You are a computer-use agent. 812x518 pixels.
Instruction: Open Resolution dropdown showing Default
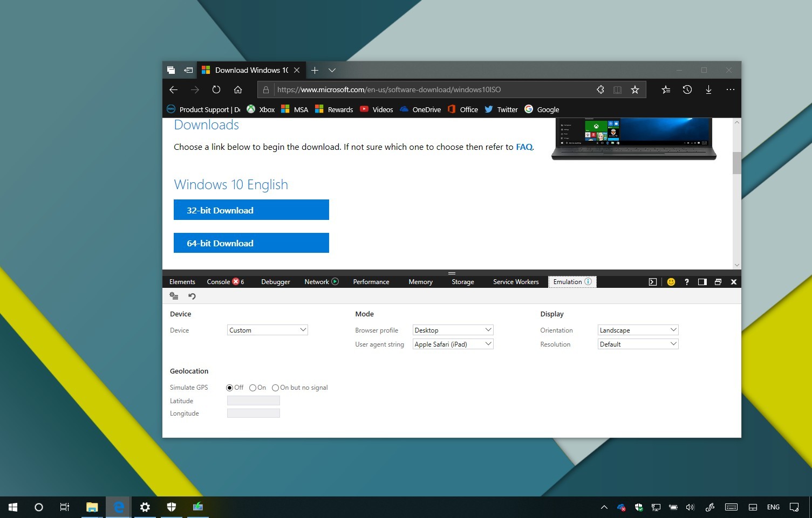(638, 344)
